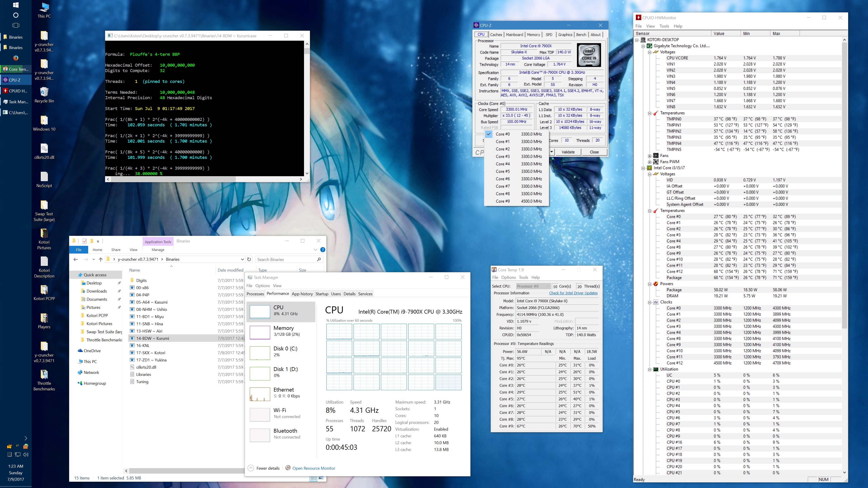Click the Explorer help question mark icon

coord(323,250)
